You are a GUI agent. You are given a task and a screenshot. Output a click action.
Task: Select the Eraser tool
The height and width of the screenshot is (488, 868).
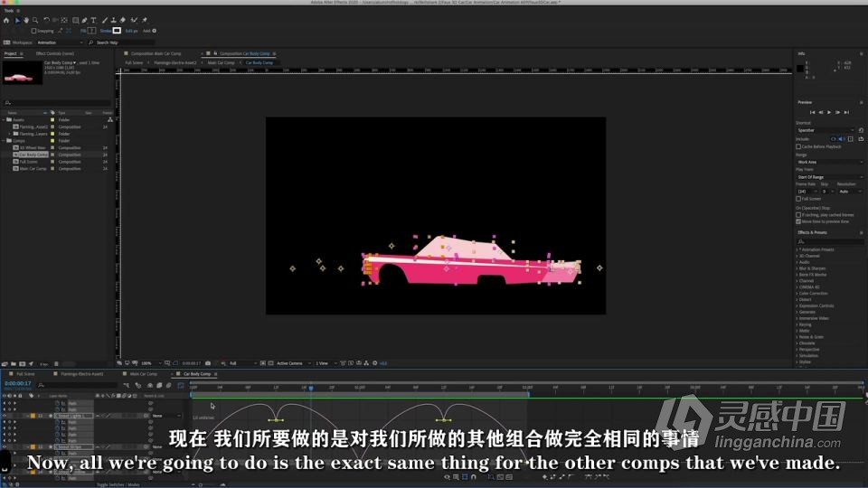pyautogui.click(x=122, y=20)
